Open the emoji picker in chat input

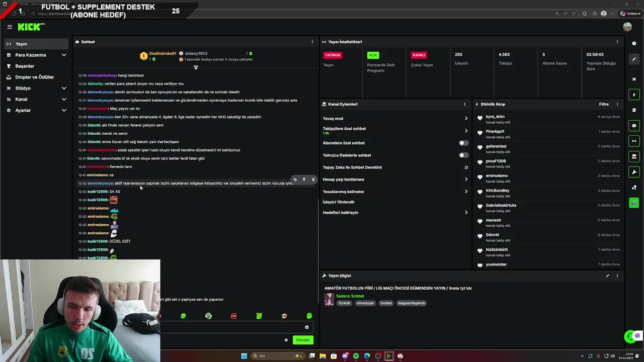pos(306,327)
